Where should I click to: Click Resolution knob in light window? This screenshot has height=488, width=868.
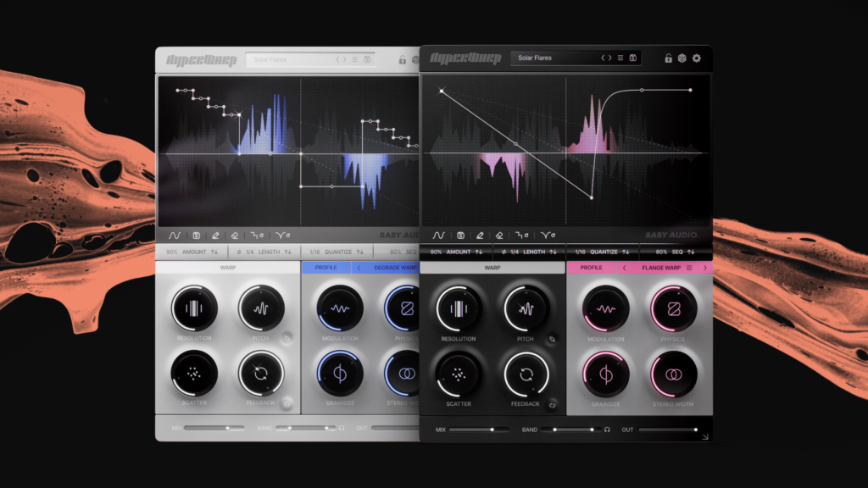(194, 308)
